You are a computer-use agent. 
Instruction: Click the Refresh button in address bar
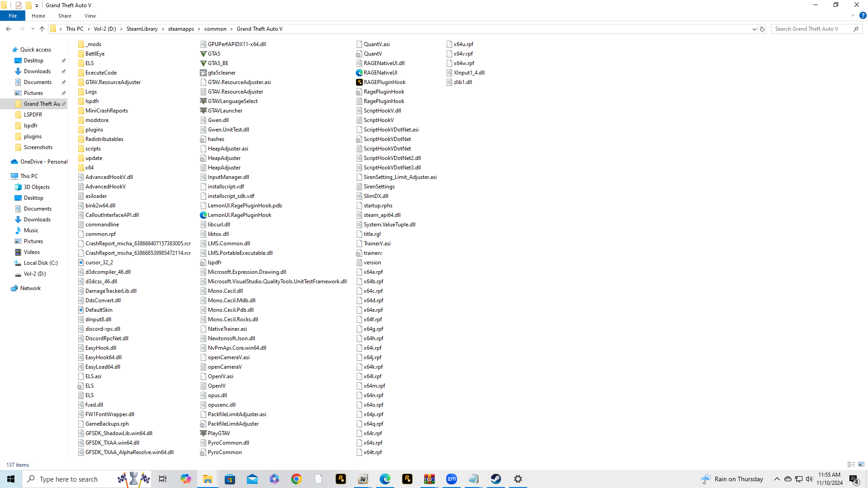tap(762, 29)
